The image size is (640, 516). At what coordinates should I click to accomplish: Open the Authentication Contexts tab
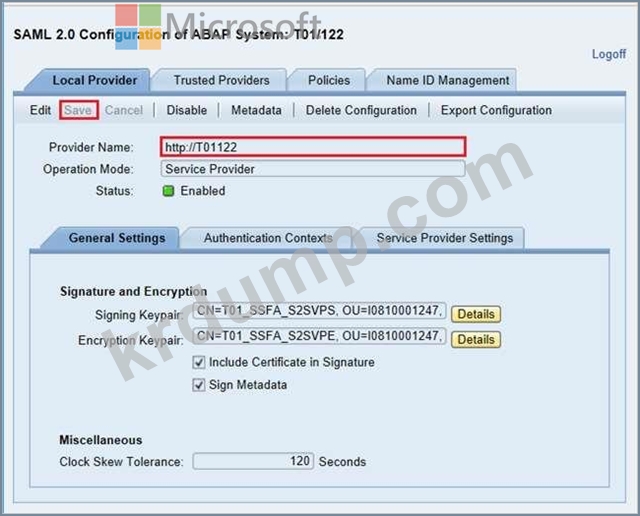pyautogui.click(x=268, y=238)
